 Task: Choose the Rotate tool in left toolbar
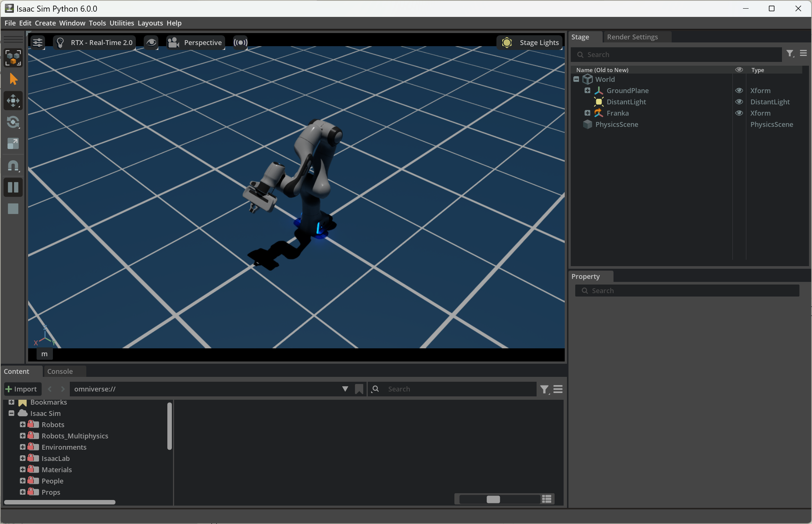click(x=13, y=122)
